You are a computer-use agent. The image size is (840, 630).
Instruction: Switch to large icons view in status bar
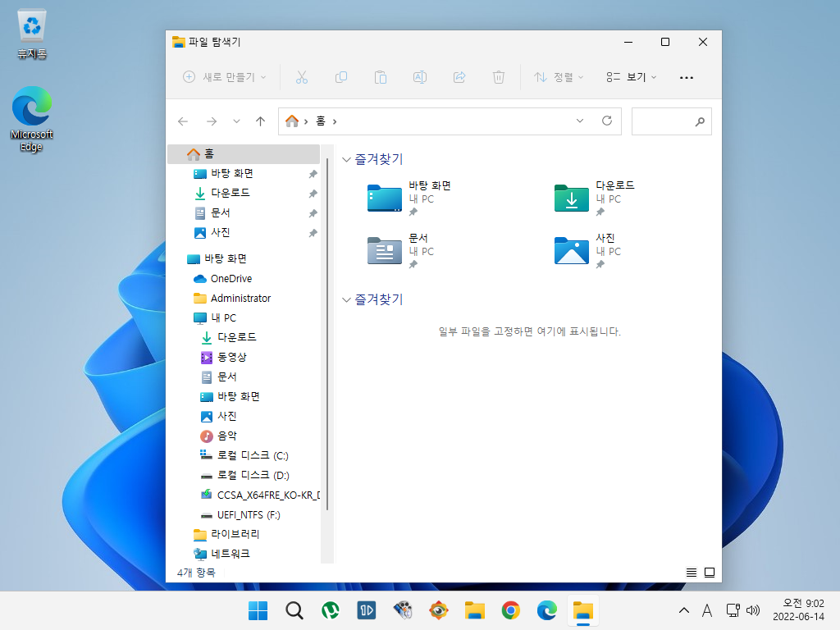[710, 573]
